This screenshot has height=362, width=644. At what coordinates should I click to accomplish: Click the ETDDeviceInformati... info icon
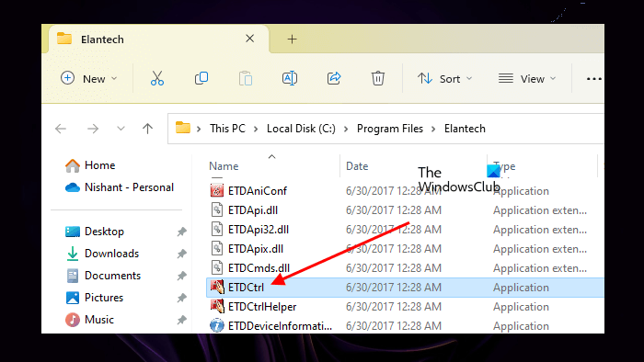point(217,326)
